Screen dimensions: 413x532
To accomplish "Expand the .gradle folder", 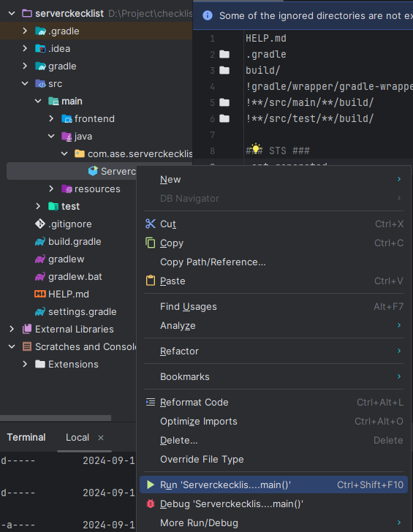I will [x=25, y=31].
